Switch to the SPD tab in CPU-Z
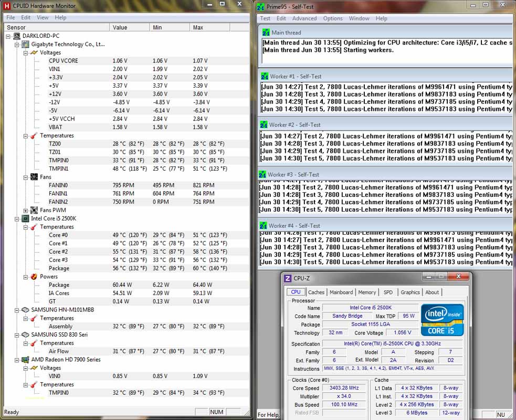The width and height of the screenshot is (516, 420). coord(388,292)
